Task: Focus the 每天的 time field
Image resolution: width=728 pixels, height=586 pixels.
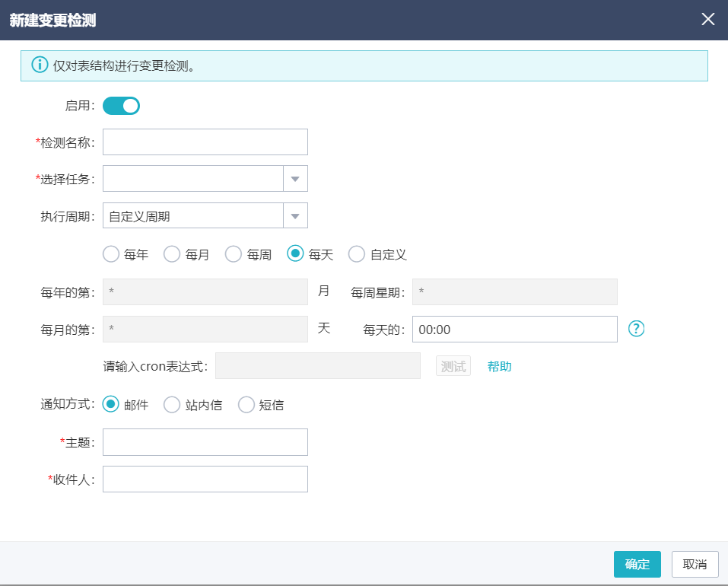Action: coord(514,330)
